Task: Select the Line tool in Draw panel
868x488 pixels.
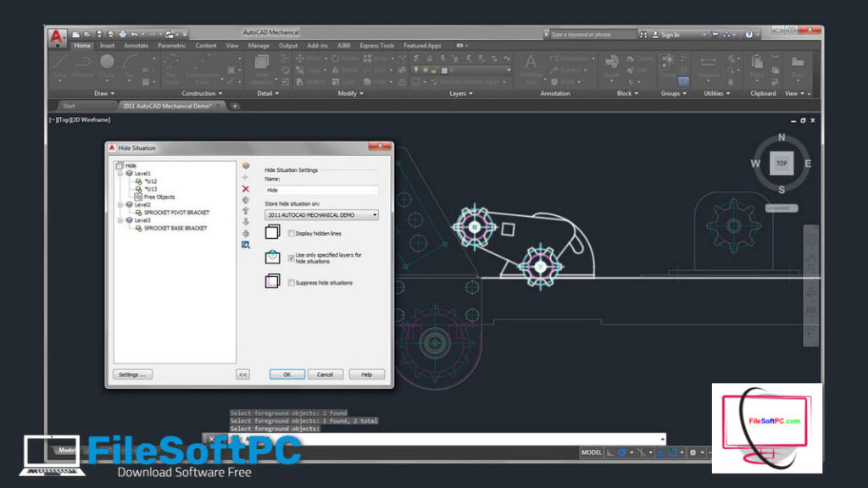Action: click(x=60, y=68)
